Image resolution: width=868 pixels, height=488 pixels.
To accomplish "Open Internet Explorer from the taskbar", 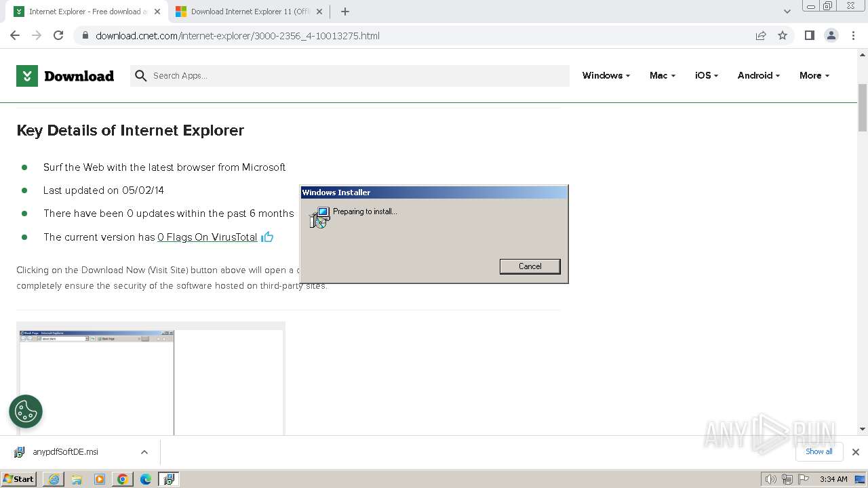I will point(54,479).
